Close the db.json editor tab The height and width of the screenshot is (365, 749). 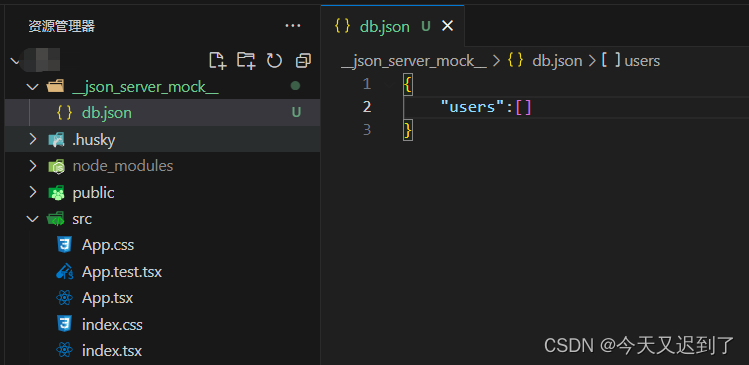447,26
